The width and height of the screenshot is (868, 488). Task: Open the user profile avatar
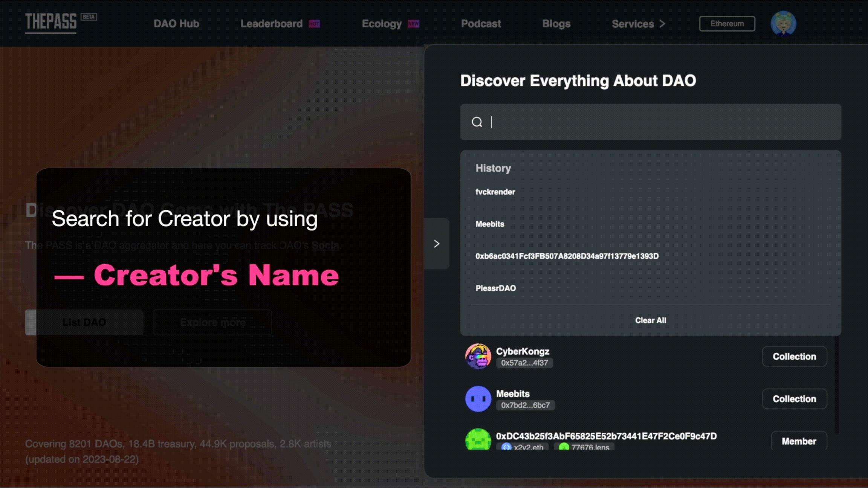[783, 23]
